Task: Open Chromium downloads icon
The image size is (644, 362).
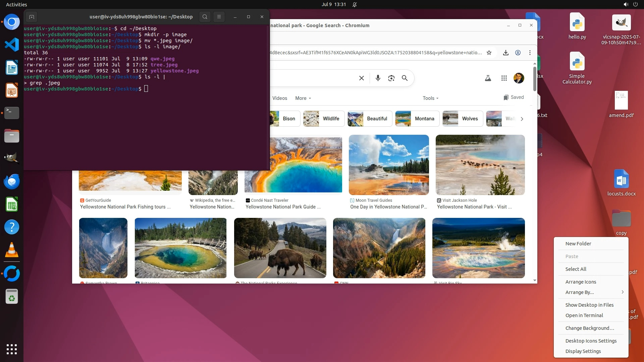Action: click(x=506, y=53)
